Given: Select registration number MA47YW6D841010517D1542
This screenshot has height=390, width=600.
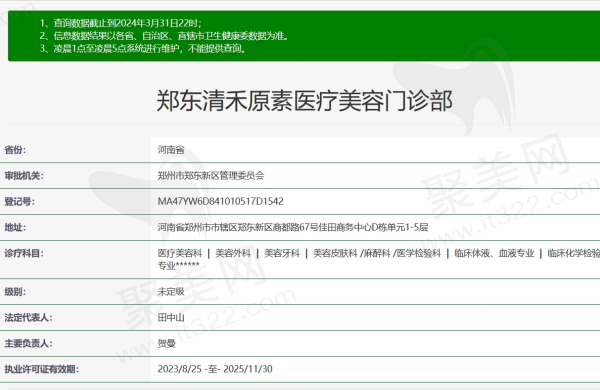Looking at the screenshot, I should pos(220,201).
